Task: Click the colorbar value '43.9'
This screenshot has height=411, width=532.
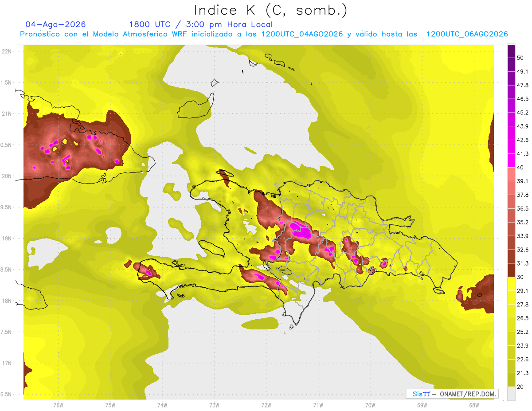Action: point(523,126)
